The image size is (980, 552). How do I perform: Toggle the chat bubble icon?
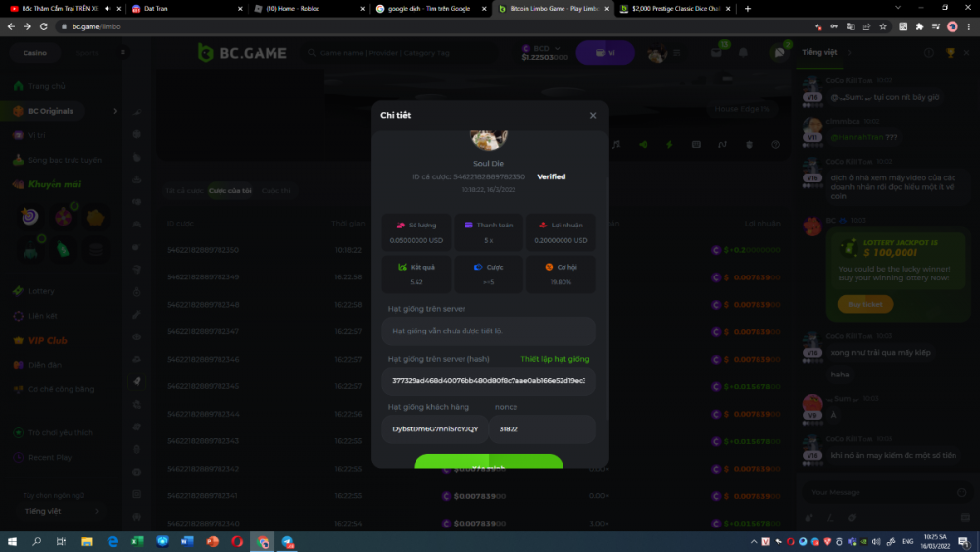tap(779, 53)
